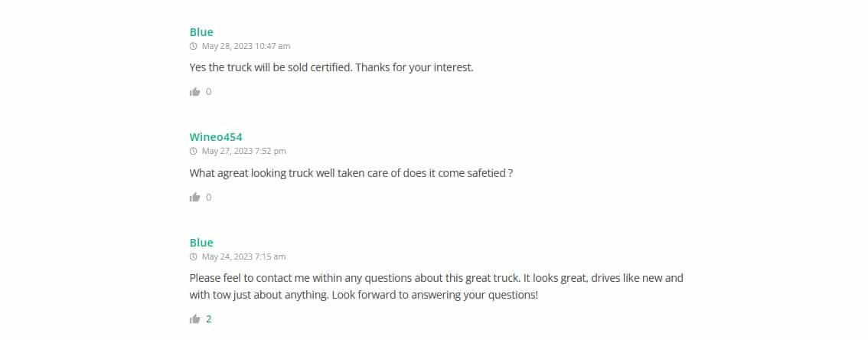Click the like count on Blue's certified reply
The width and height of the screenshot is (868, 340).
click(x=209, y=92)
